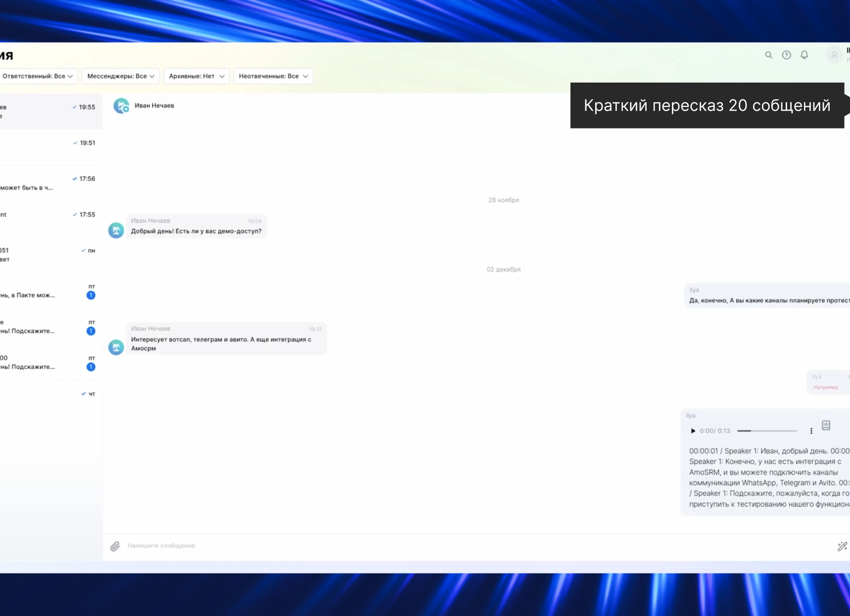Open the chat 'в Пакте мож...'
The width and height of the screenshot is (850, 616).
pyautogui.click(x=51, y=291)
